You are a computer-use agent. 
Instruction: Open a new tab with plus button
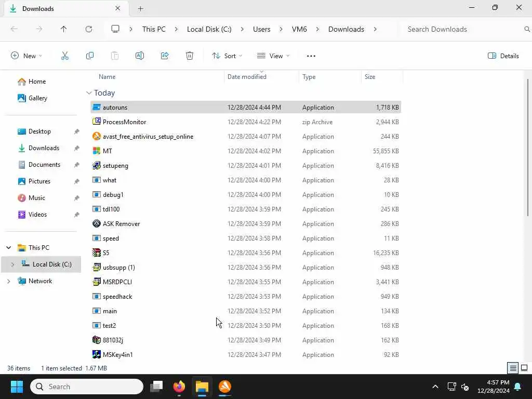point(140,9)
